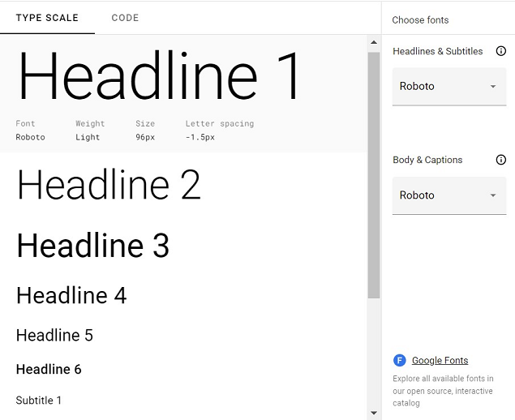The image size is (515, 420).
Task: Click the scrollbar down arrow
Action: tap(373, 413)
